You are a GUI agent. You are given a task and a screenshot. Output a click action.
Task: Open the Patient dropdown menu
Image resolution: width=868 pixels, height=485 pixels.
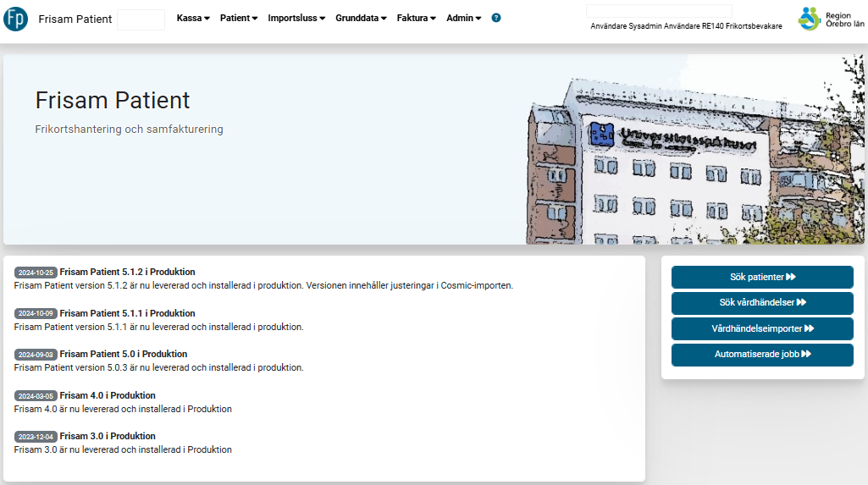239,18
